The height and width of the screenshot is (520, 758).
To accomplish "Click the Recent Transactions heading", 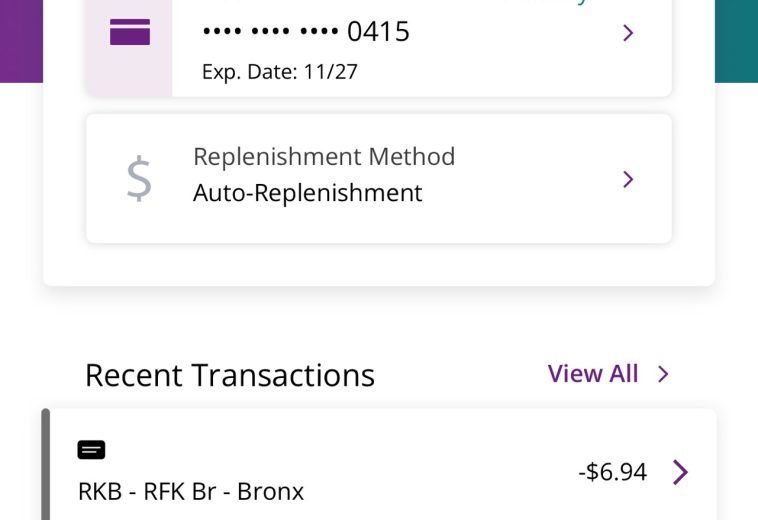I will pyautogui.click(x=230, y=375).
